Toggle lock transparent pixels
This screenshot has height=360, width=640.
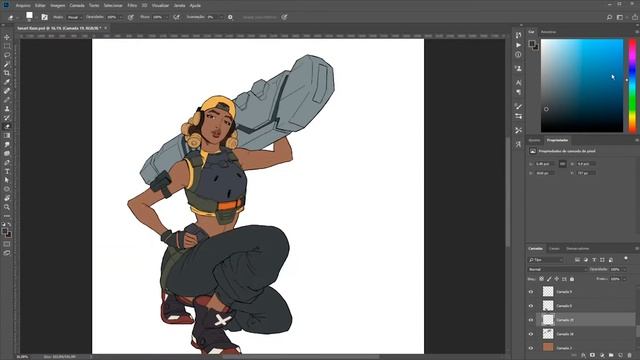pos(541,279)
